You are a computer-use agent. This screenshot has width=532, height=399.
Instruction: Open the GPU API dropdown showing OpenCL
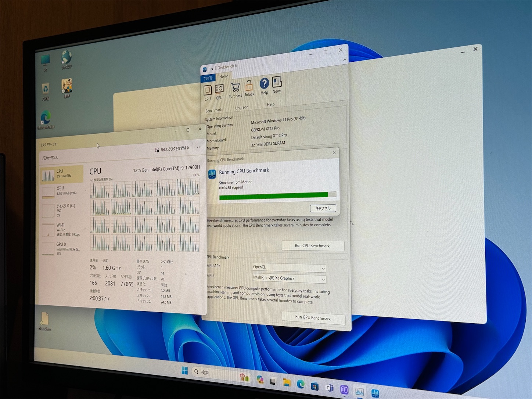pyautogui.click(x=289, y=267)
